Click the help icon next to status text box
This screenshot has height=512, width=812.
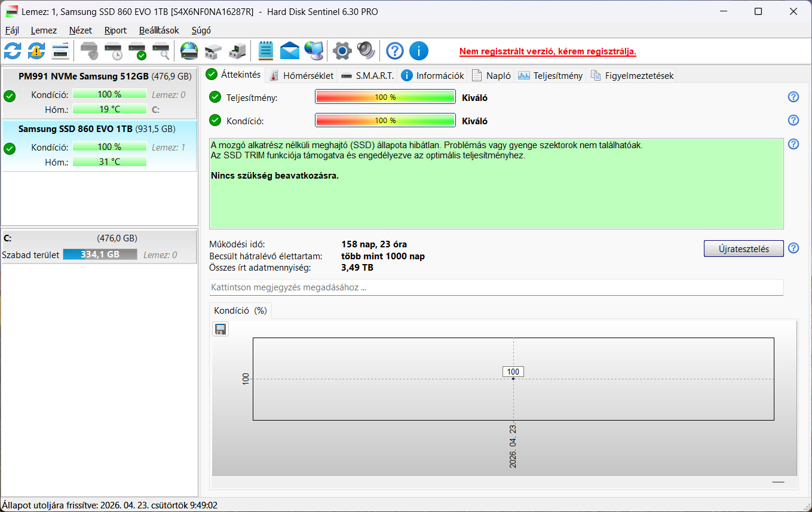(x=793, y=144)
